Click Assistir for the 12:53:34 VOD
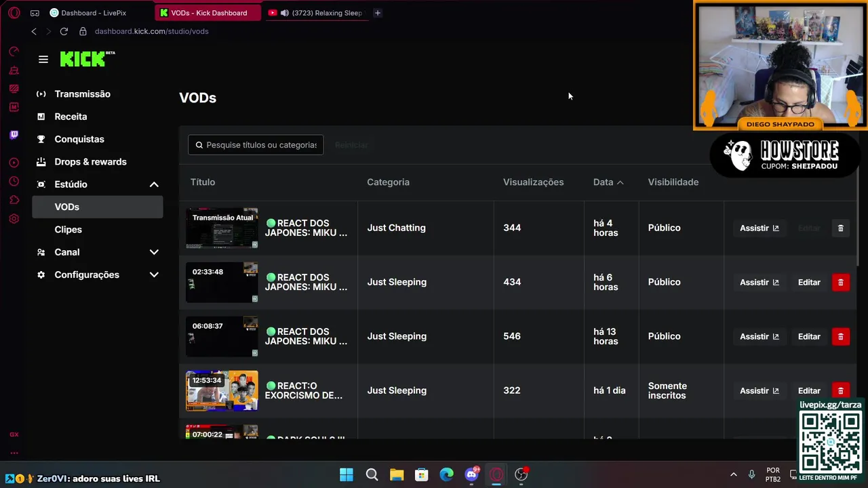 click(x=759, y=390)
